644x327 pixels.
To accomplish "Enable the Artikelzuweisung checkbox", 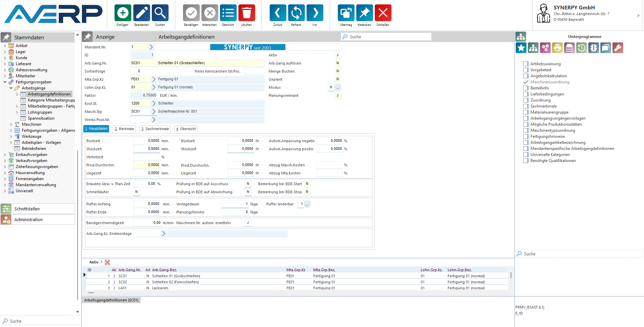I will coord(526,64).
